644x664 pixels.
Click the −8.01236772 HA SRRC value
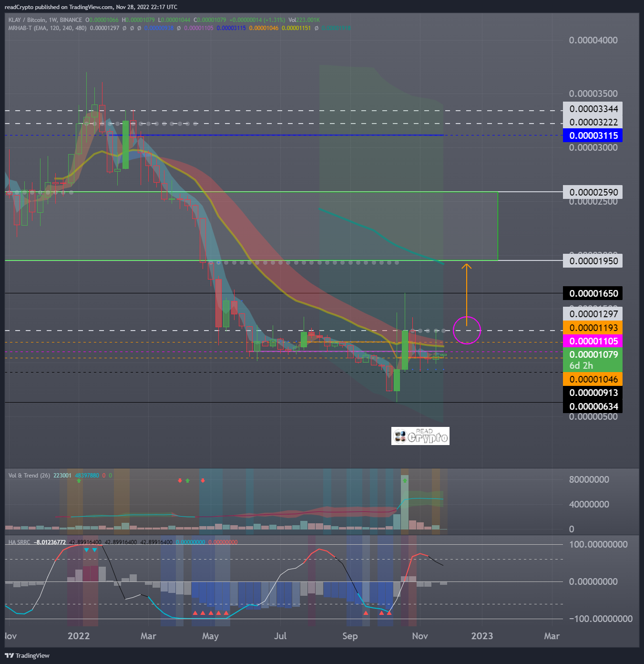coord(50,542)
